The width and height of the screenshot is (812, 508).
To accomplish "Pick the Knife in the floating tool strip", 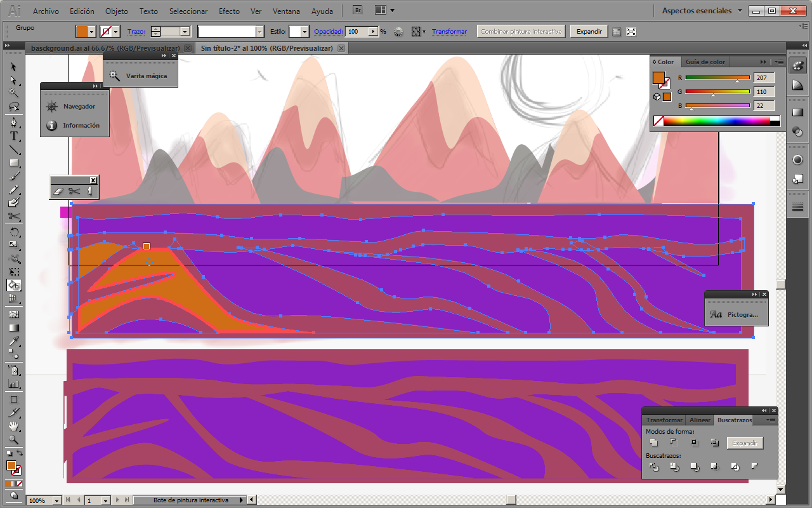I will click(89, 190).
